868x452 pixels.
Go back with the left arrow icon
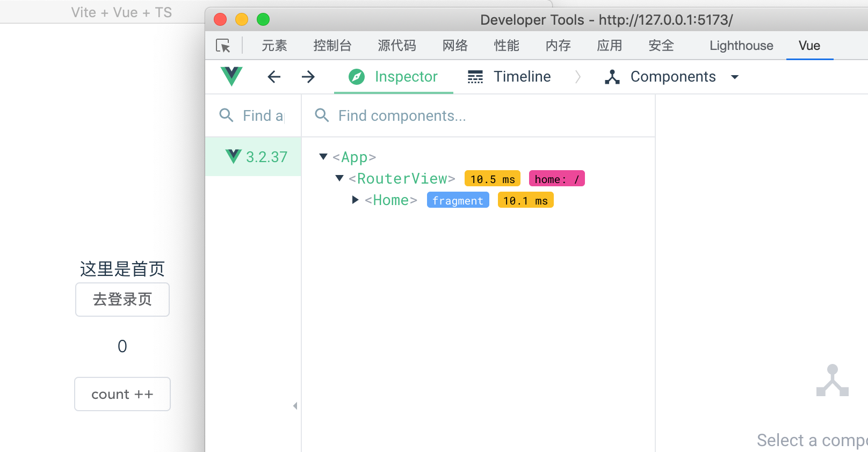(274, 77)
